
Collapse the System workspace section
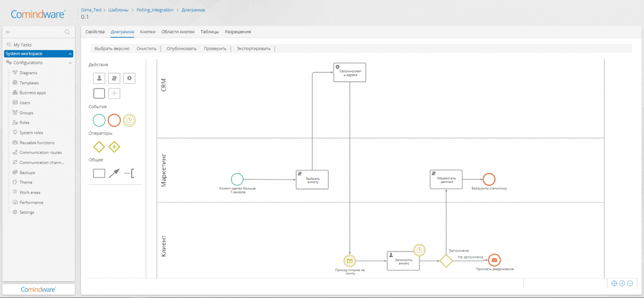point(70,54)
